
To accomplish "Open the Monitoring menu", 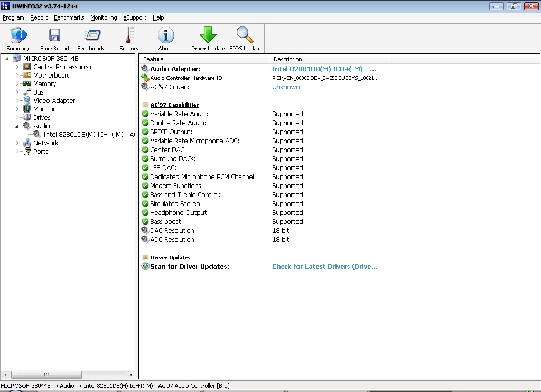I will click(x=104, y=17).
